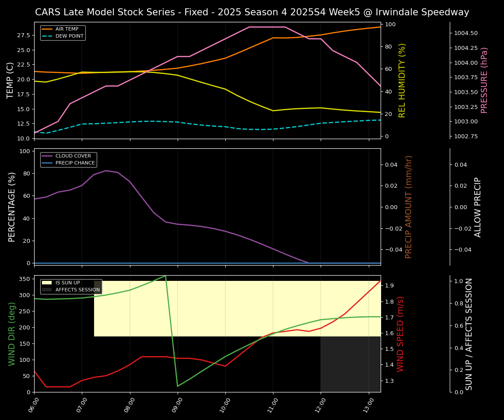
Task: Click the PRECIP CHANCE blue legend line
Action: pos(47,163)
